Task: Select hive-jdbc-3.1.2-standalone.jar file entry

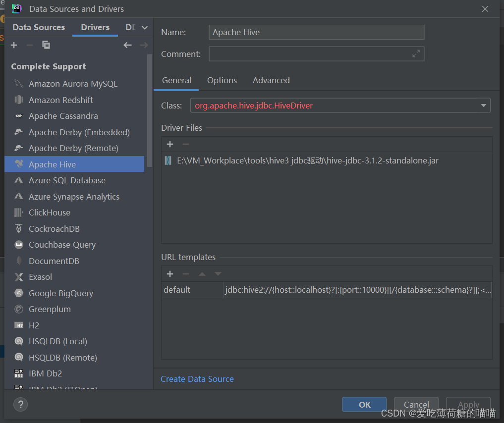Action: pyautogui.click(x=327, y=160)
